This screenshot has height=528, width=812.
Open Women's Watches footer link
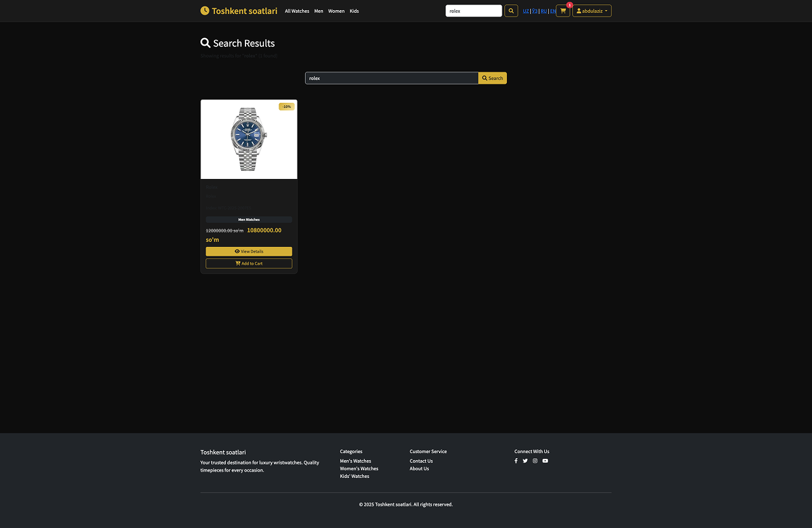pyautogui.click(x=359, y=468)
